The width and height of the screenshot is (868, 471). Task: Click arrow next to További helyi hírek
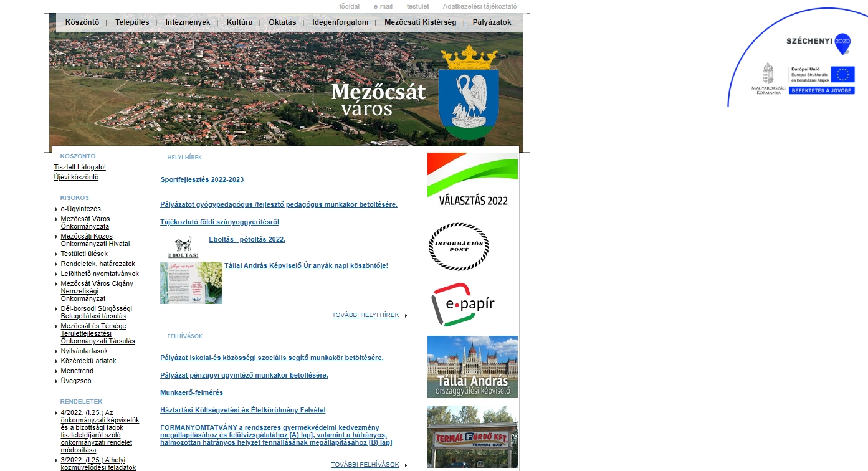pos(406,316)
